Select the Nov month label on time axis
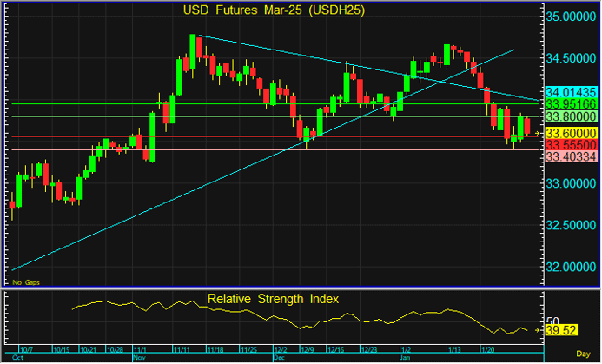 [140, 357]
